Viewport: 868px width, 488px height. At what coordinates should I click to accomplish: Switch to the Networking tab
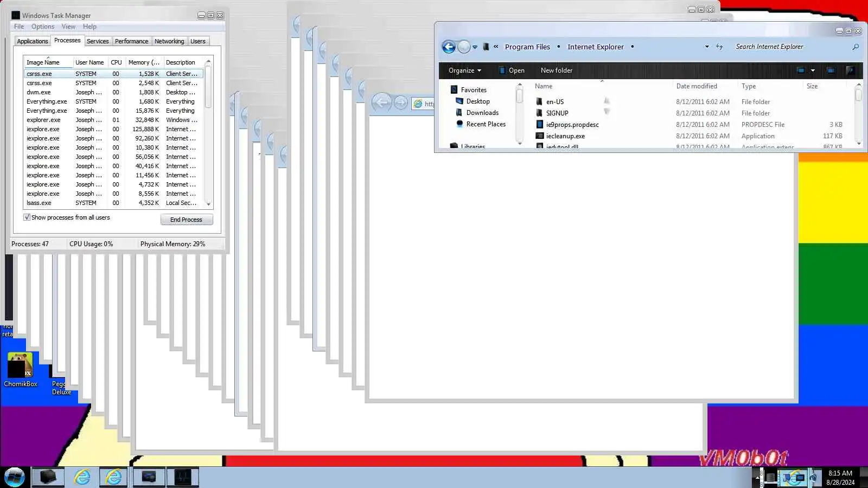(x=169, y=41)
